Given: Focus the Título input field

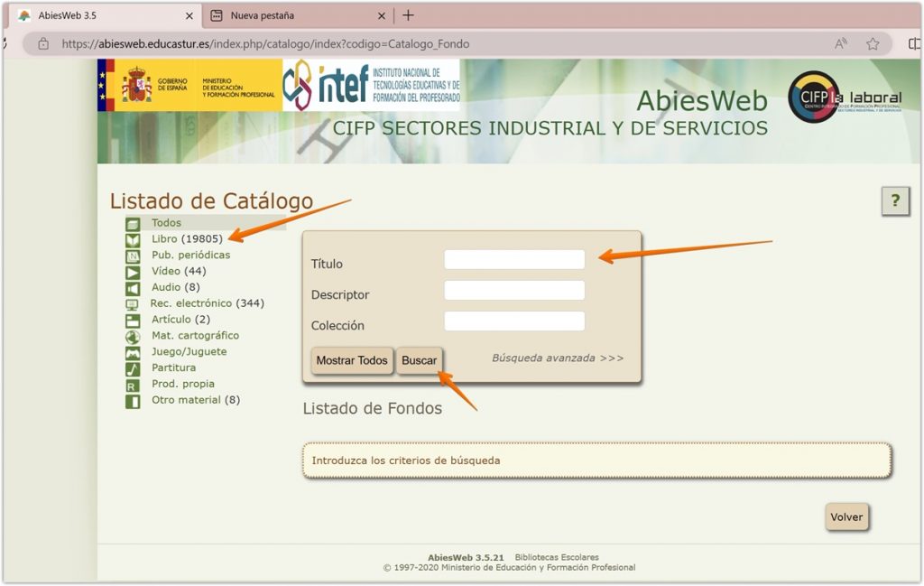Looking at the screenshot, I should [514, 260].
